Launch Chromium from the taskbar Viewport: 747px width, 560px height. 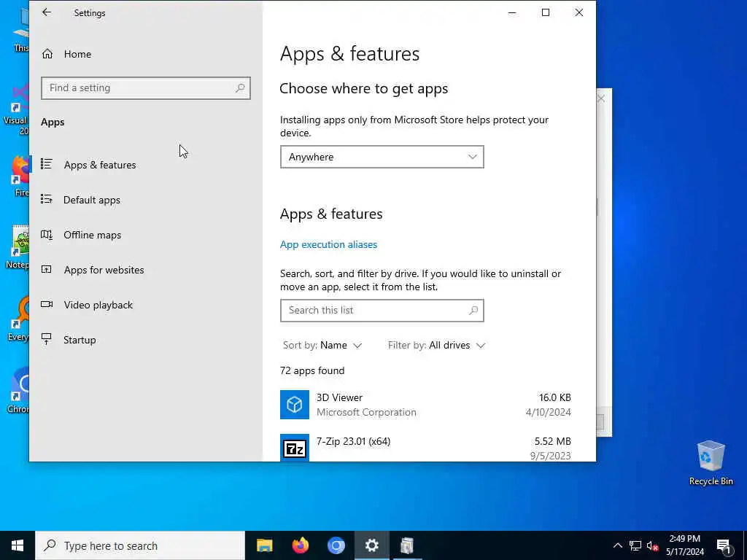(x=336, y=545)
